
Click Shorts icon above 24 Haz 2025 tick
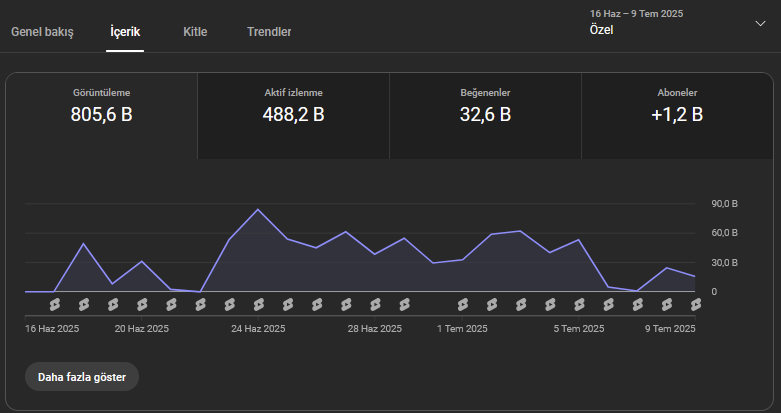pos(259,304)
